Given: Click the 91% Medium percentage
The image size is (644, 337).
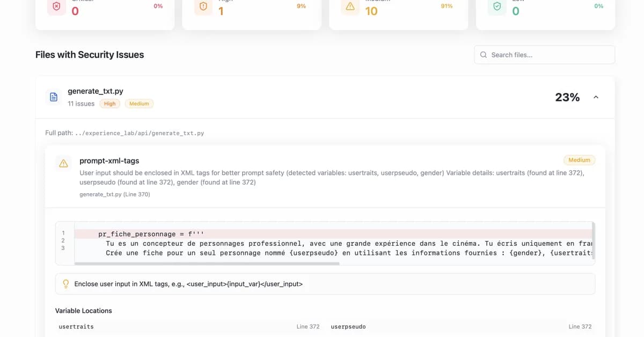Looking at the screenshot, I should point(447,6).
